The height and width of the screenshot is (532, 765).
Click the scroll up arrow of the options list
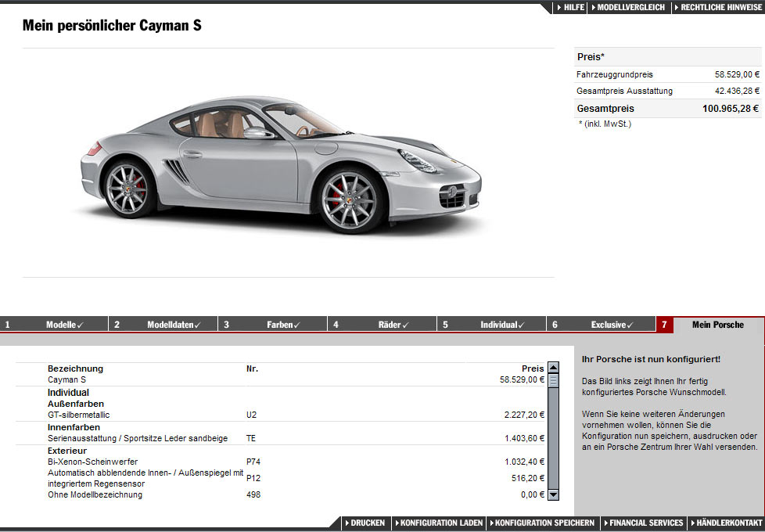tap(553, 368)
